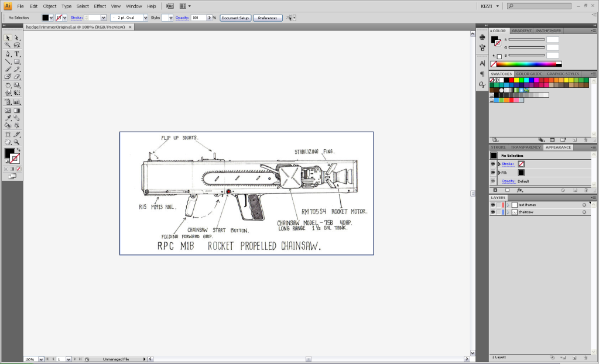599x364 pixels.
Task: Switch to the Transparency panel tab
Action: click(x=525, y=147)
